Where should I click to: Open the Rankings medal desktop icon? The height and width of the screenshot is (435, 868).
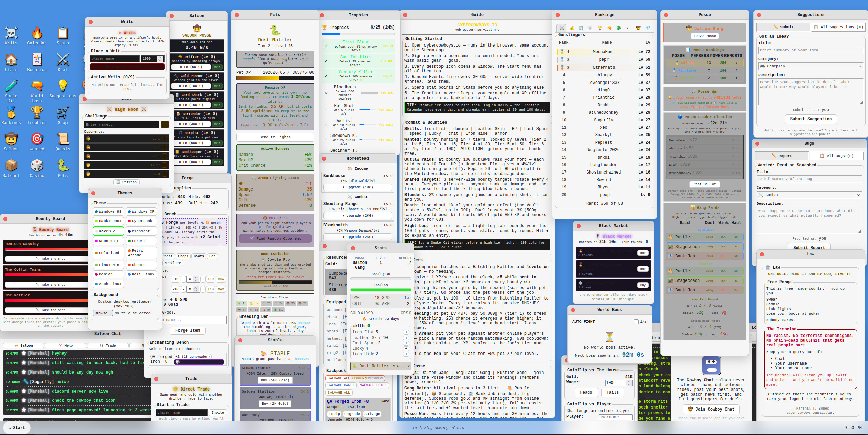[x=11, y=115]
